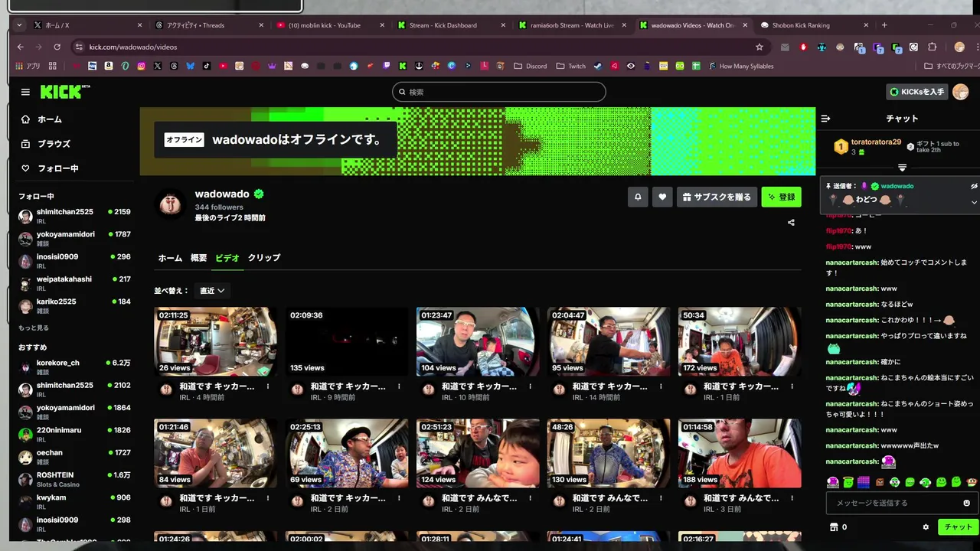Collapse the chat panel using arrow icon
The image size is (980, 551).
tap(825, 119)
